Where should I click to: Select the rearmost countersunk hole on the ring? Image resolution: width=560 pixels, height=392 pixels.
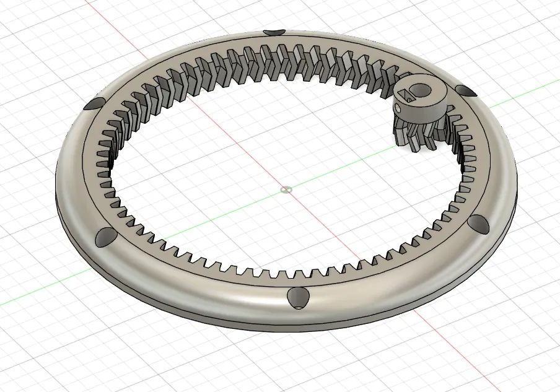tap(274, 32)
